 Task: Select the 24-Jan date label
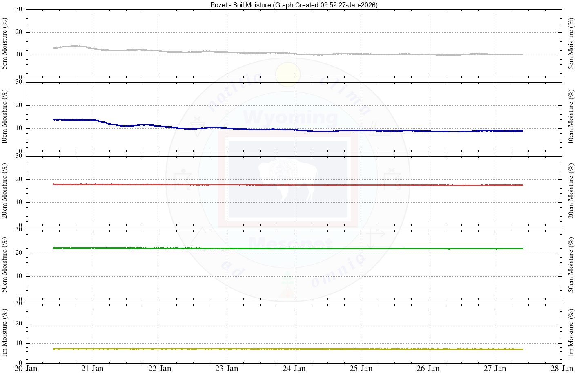coord(294,369)
